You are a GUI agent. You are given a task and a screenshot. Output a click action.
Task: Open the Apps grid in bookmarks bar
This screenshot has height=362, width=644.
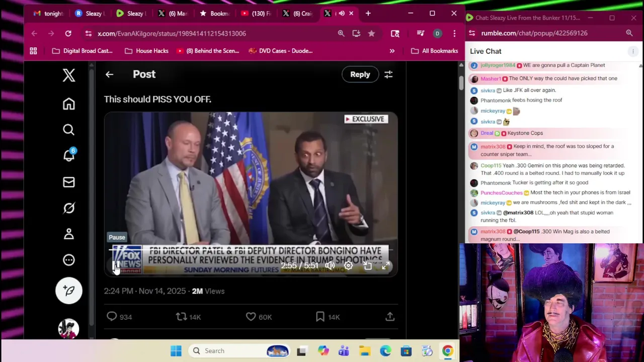(33, 51)
